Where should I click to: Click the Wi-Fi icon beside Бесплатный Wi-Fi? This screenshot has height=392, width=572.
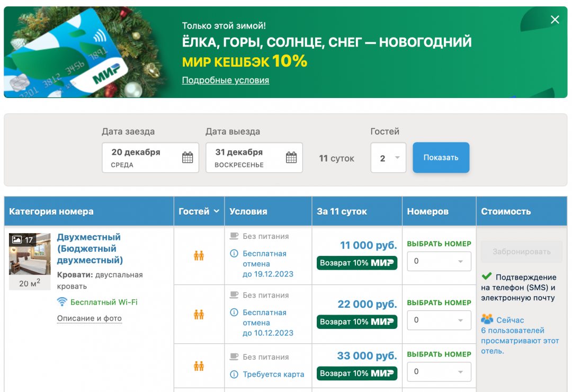point(62,302)
